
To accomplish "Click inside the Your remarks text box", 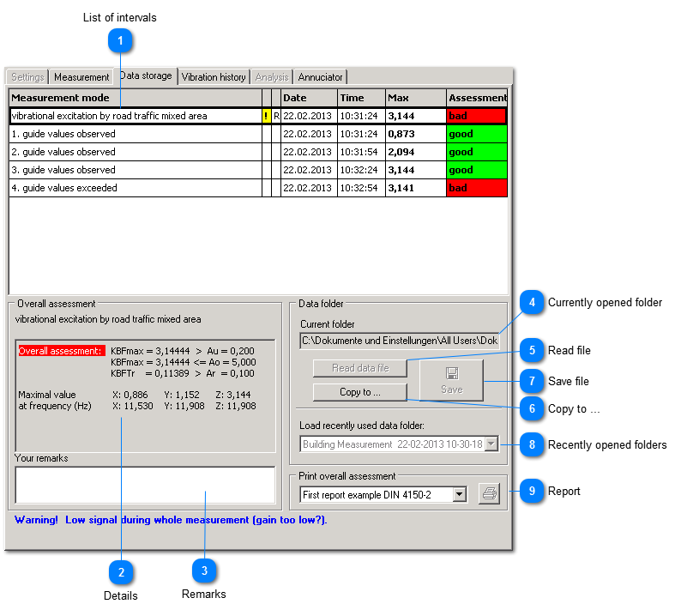I will point(144,485).
